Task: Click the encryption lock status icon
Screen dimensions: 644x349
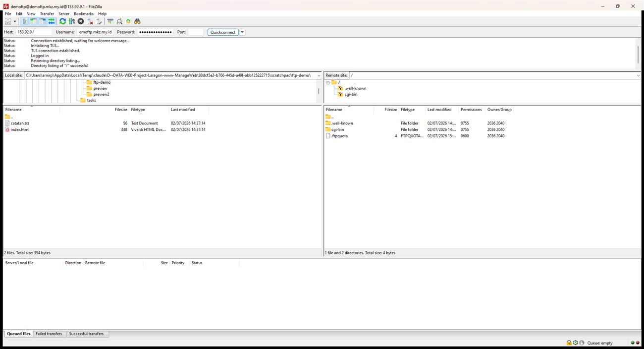Action: pyautogui.click(x=569, y=343)
